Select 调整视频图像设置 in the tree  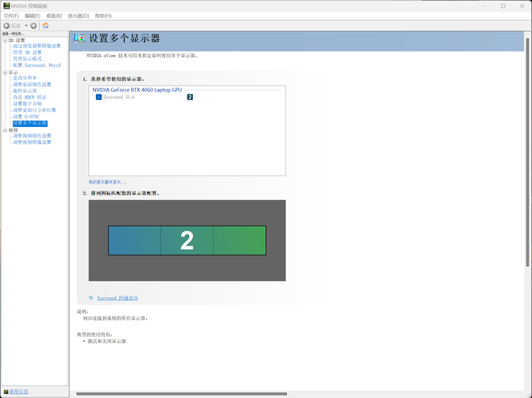(32, 142)
